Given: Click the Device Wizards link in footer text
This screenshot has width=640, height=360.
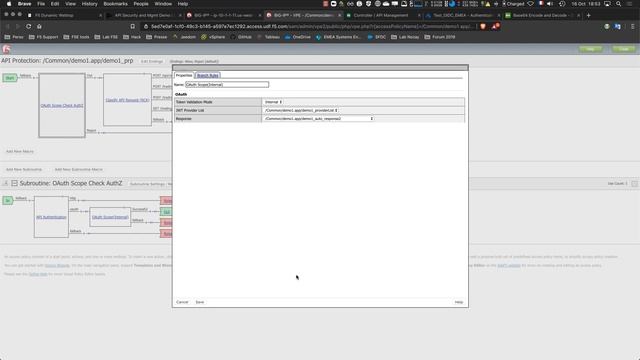Looking at the screenshot, I should point(57,266).
